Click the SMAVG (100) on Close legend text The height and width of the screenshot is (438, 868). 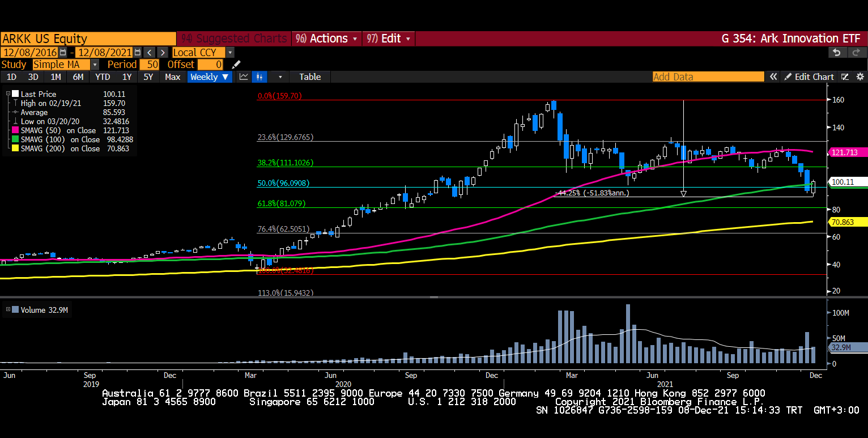(x=60, y=139)
